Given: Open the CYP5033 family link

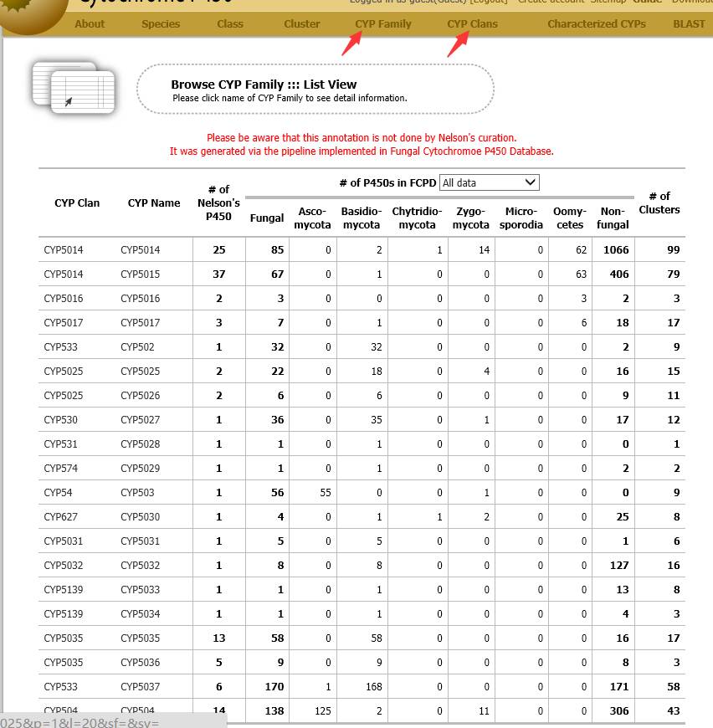Looking at the screenshot, I should click(x=141, y=590).
